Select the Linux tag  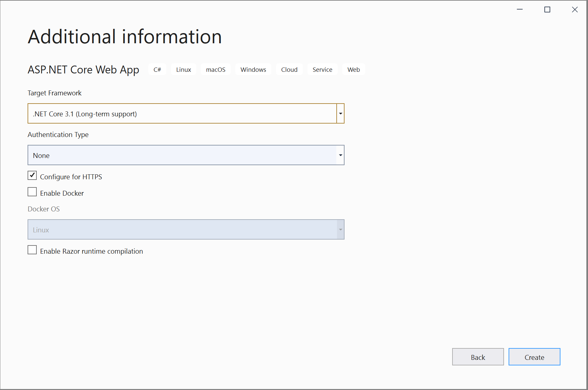coord(183,69)
